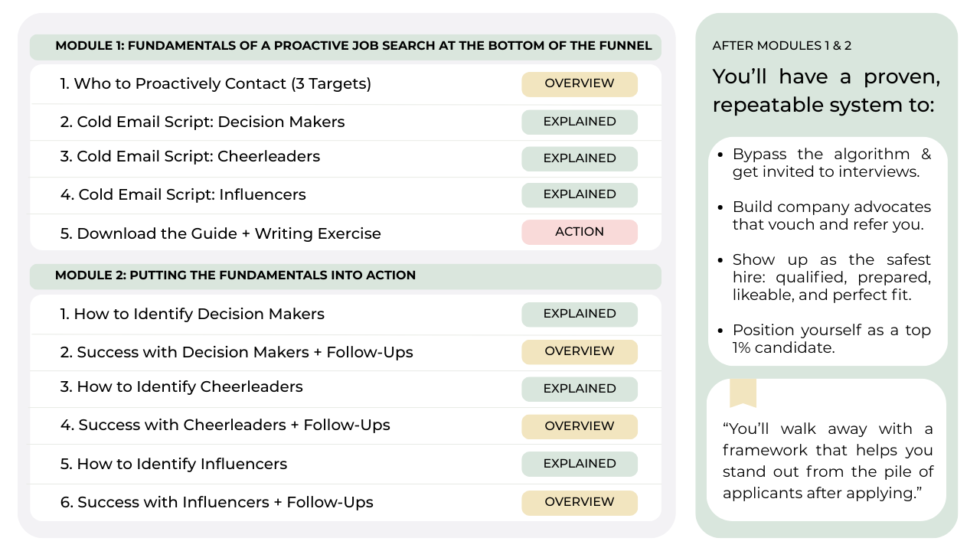The height and width of the screenshot is (551, 980).
Task: Click EXPLAINED badge next to Influencers email script
Action: [x=580, y=194]
